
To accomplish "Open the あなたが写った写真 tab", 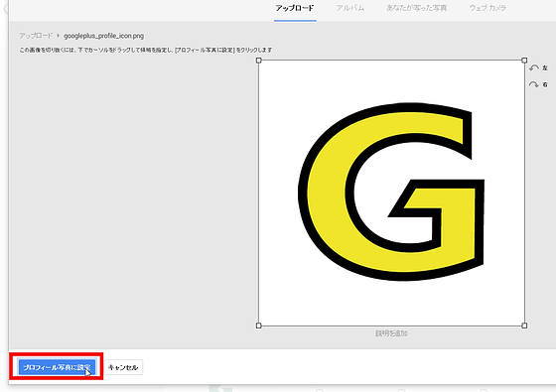I will [x=416, y=8].
